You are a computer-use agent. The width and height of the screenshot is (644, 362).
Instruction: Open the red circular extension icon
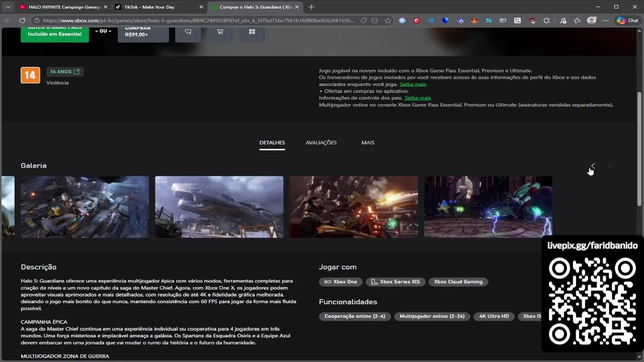[417, 21]
